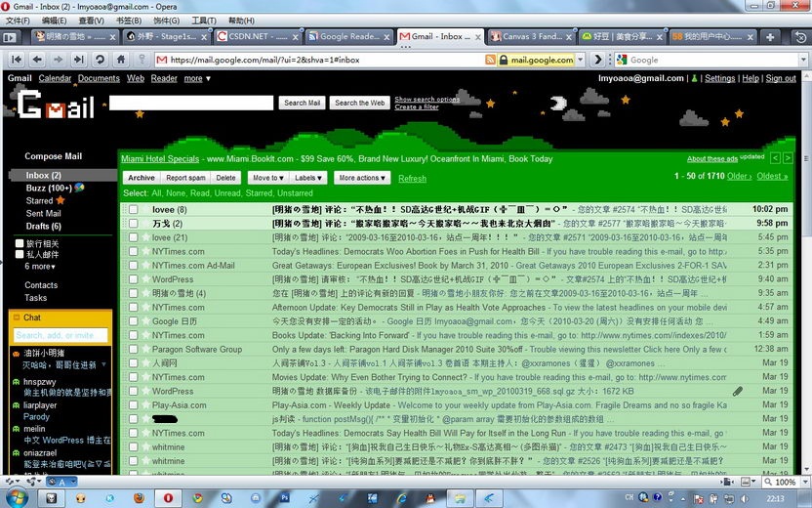The height and width of the screenshot is (508, 812).
Task: Tick the 明猪の雪地 (4) email checkbox
Action: (133, 293)
